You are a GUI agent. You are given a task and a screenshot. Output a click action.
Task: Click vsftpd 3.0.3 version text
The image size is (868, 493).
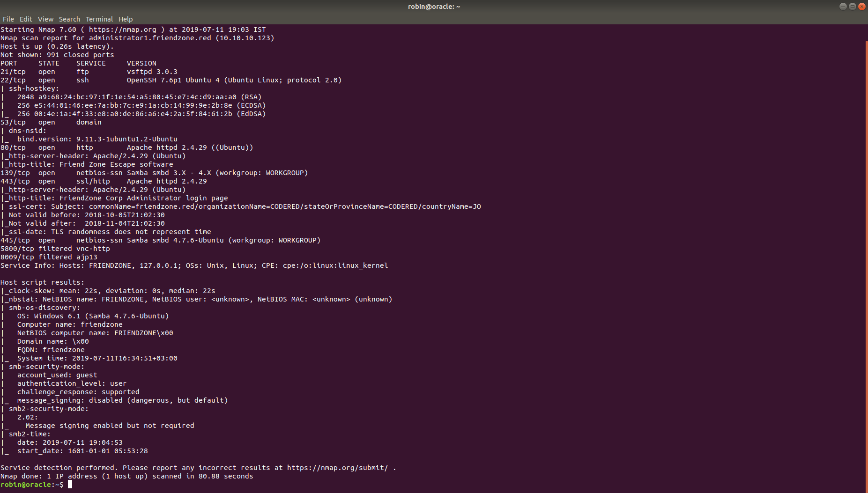(152, 72)
